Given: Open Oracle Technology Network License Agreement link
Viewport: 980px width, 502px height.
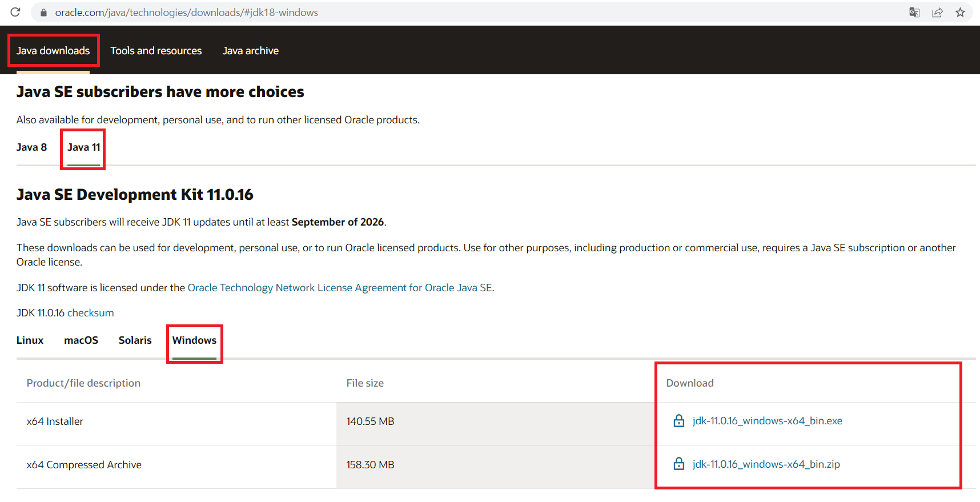Looking at the screenshot, I should coord(340,288).
